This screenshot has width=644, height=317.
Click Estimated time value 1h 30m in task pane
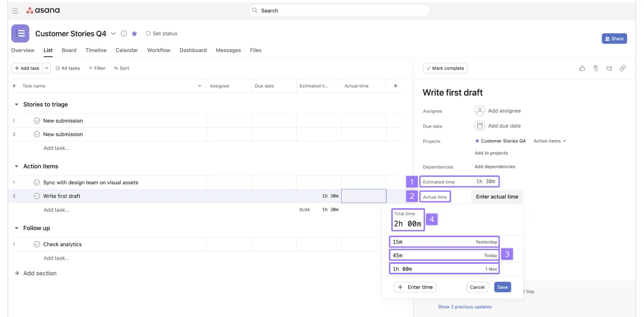coord(486,182)
